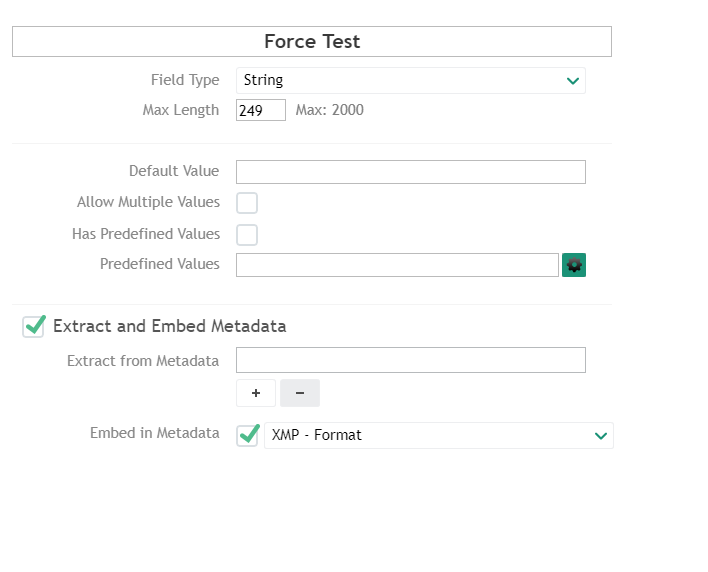Click the Max: 2000 hint text
Screen dimensions: 708x572
[330, 110]
